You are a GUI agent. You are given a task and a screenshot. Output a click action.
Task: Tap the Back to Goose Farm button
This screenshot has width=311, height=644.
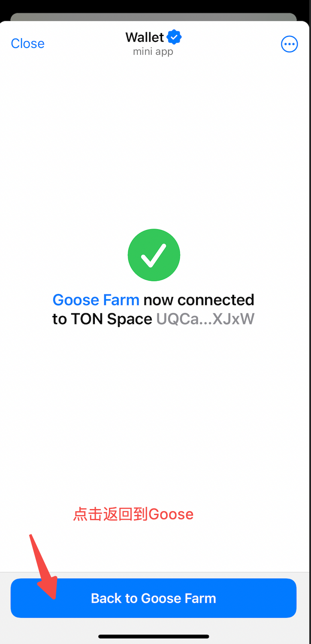click(x=154, y=598)
